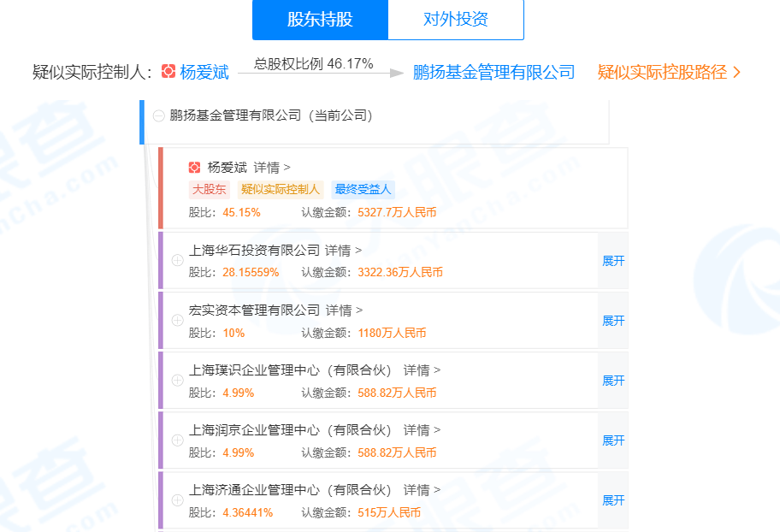Open 详情 for 上海润京企业管理中心

click(422, 430)
